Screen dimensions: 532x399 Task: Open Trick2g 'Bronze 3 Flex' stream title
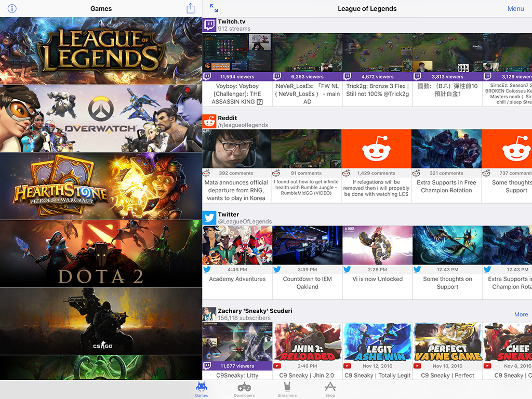coord(378,90)
